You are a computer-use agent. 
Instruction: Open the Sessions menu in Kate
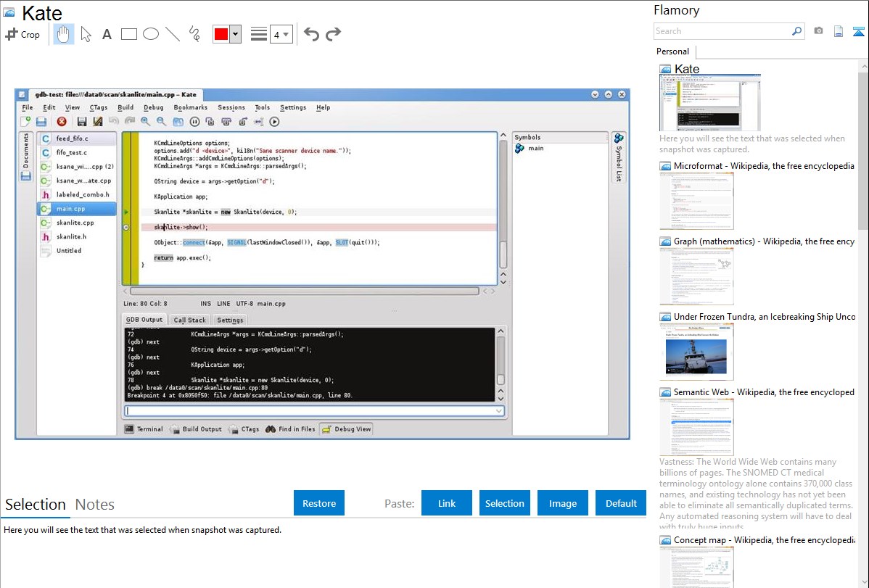click(231, 107)
